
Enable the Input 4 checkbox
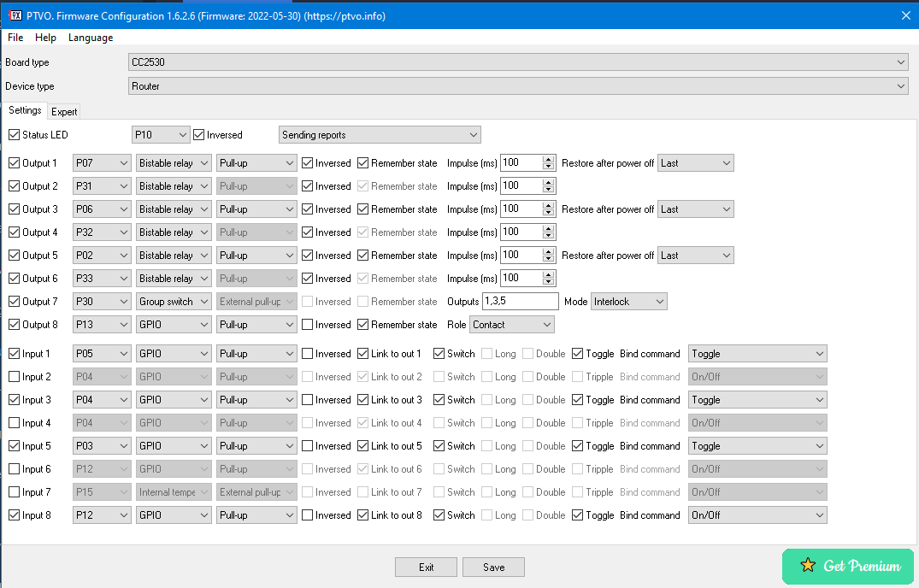click(14, 423)
